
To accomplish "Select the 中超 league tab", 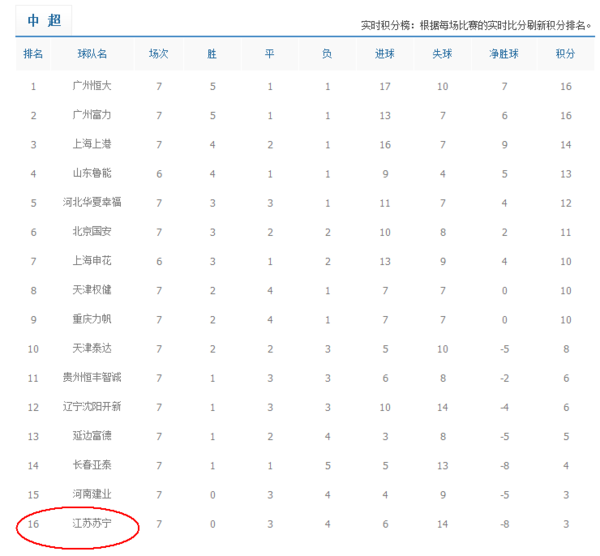I will pyautogui.click(x=44, y=20).
